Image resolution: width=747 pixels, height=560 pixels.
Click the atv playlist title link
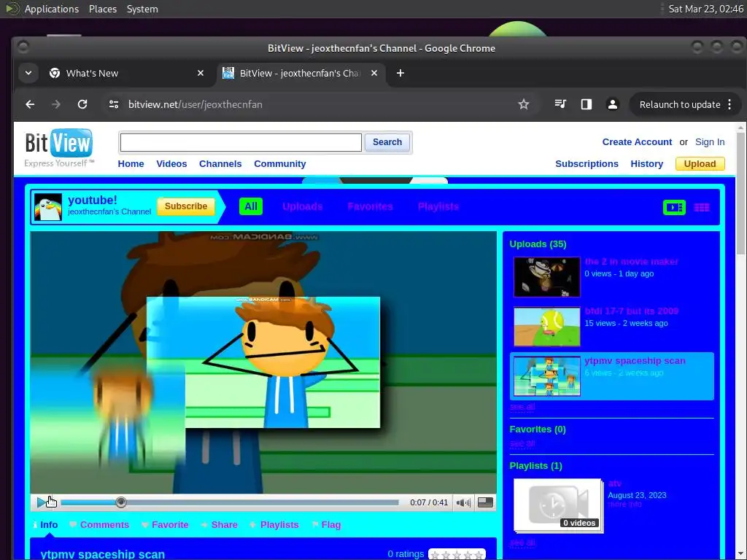614,483
